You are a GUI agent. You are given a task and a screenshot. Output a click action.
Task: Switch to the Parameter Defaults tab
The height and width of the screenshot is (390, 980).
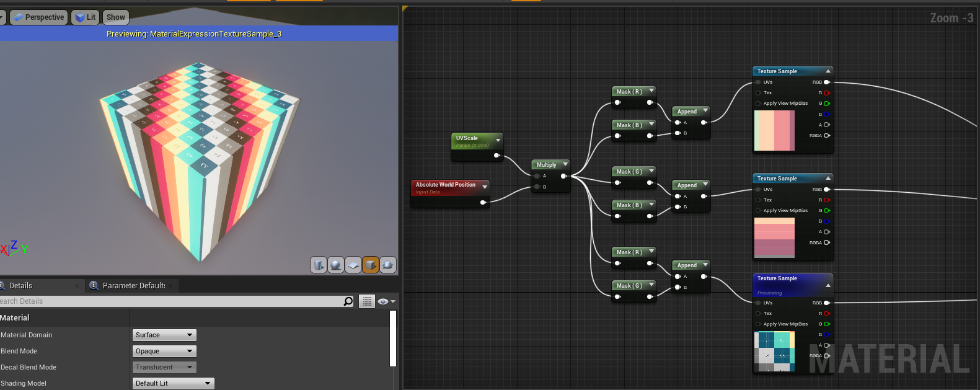point(133,286)
